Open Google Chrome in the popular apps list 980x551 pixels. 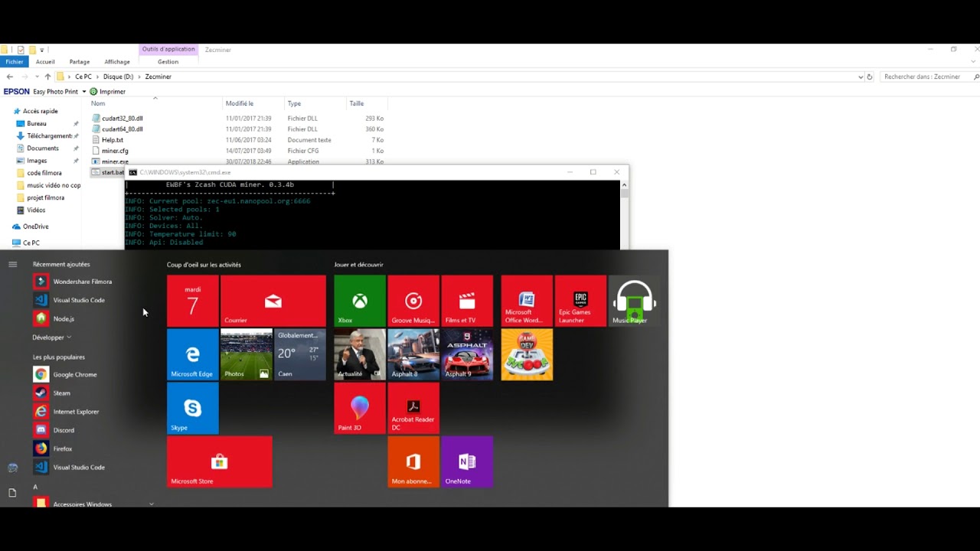pos(65,374)
